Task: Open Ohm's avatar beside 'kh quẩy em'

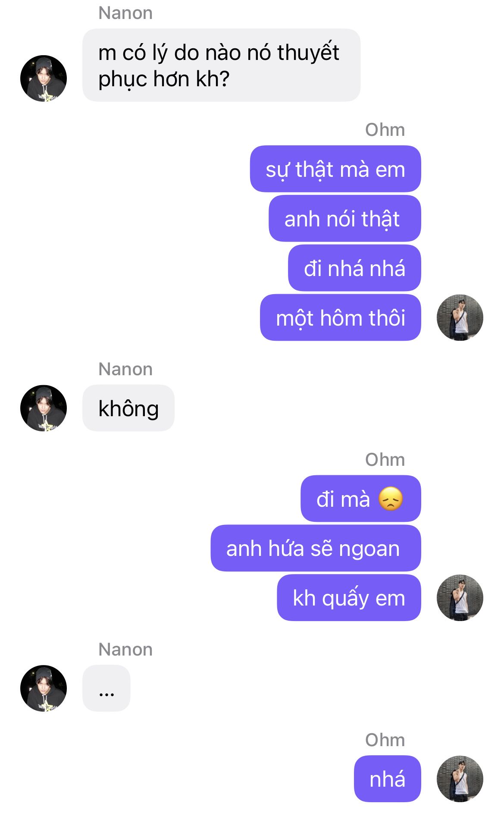Action: pyautogui.click(x=460, y=598)
